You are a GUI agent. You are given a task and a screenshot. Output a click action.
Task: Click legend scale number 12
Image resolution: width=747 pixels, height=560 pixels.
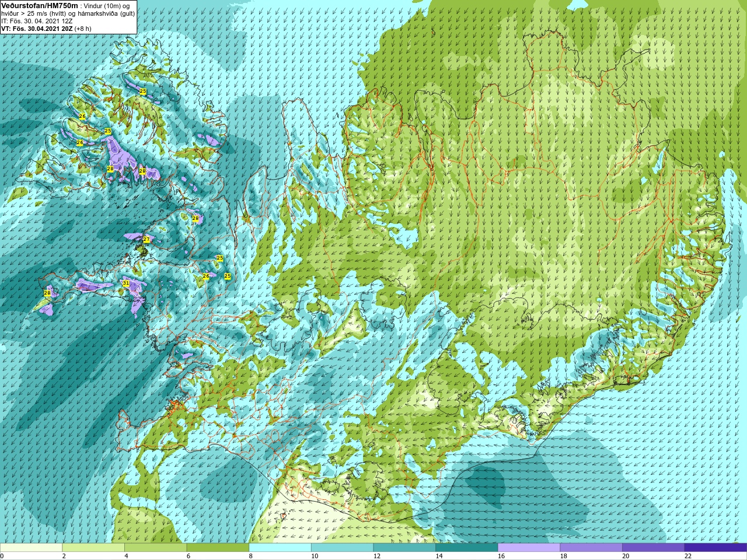click(377, 556)
